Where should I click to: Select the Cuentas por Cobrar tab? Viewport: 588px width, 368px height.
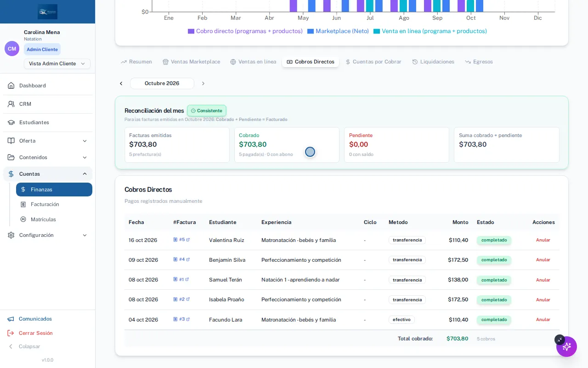tap(373, 62)
